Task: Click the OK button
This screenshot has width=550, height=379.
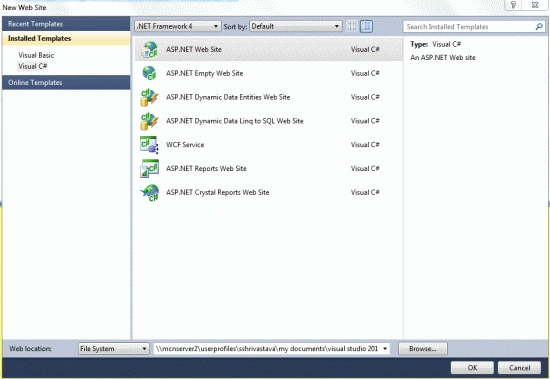Action: click(x=472, y=367)
